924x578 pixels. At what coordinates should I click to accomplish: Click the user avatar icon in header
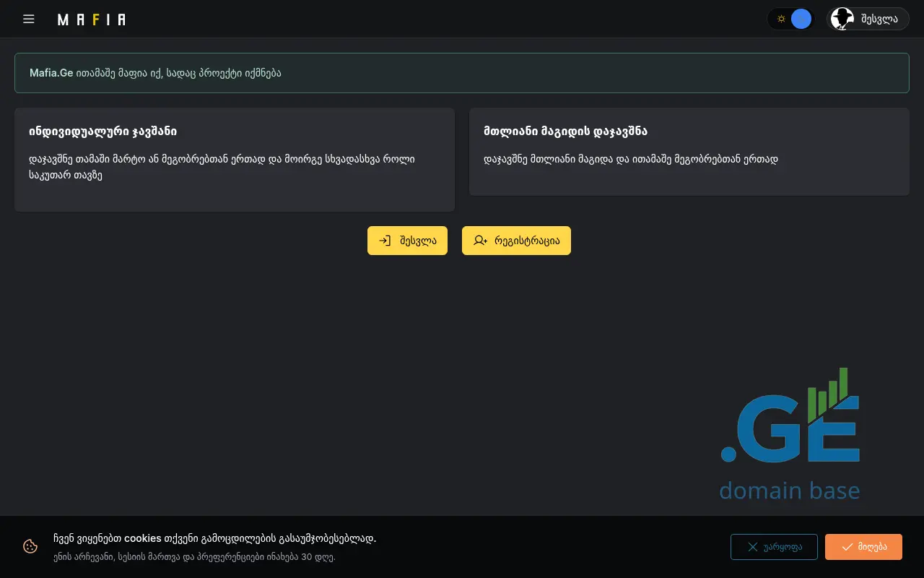(x=842, y=19)
